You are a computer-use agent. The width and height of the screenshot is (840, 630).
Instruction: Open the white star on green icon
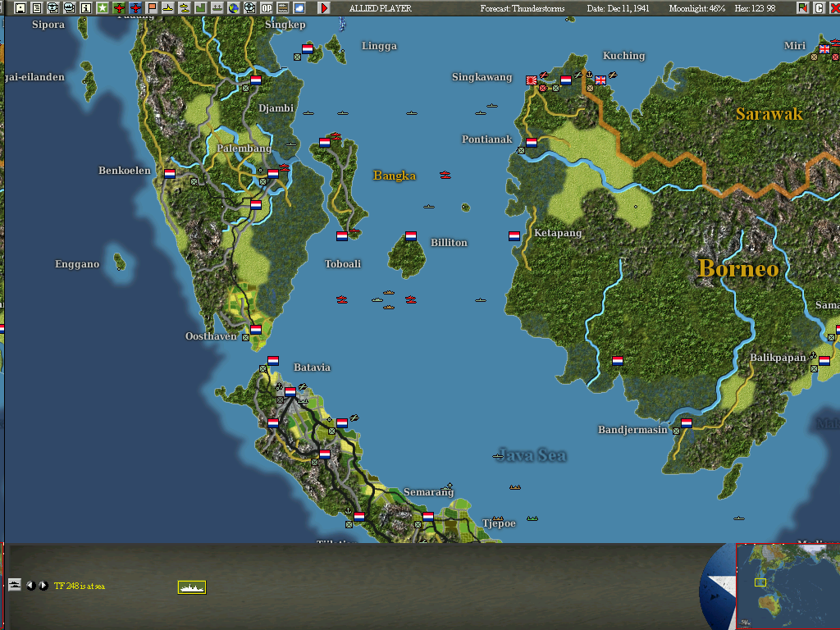coord(103,8)
